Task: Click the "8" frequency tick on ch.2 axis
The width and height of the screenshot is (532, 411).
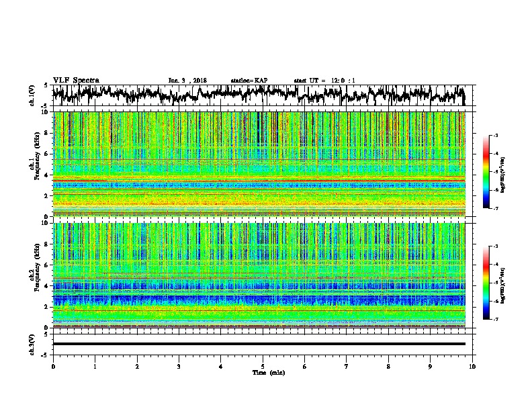Action: pos(48,244)
